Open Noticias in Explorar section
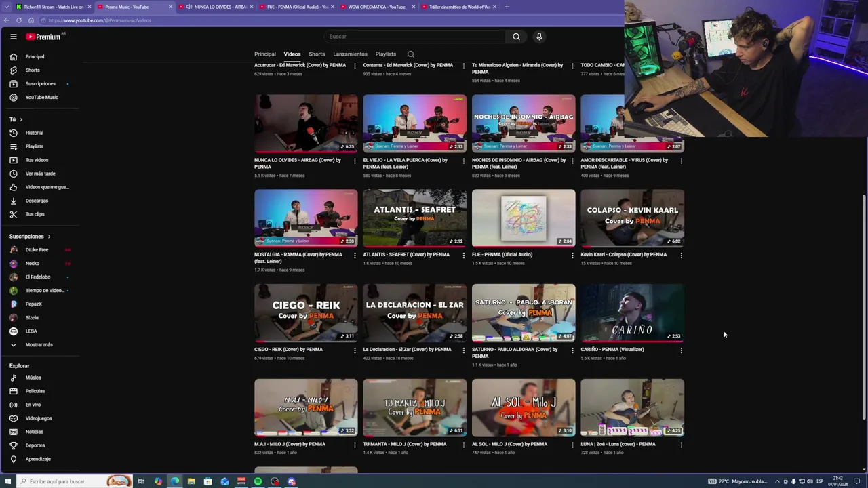The width and height of the screenshot is (868, 488). (x=39, y=432)
